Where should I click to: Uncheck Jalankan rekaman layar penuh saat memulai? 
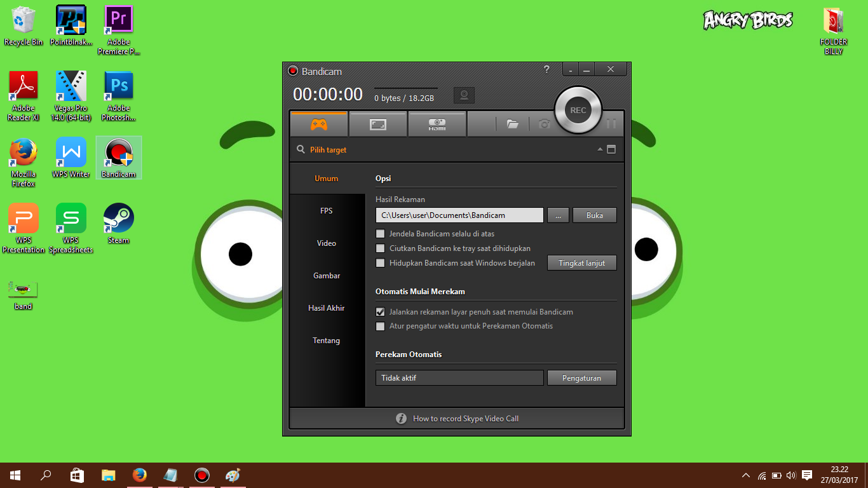click(x=381, y=312)
